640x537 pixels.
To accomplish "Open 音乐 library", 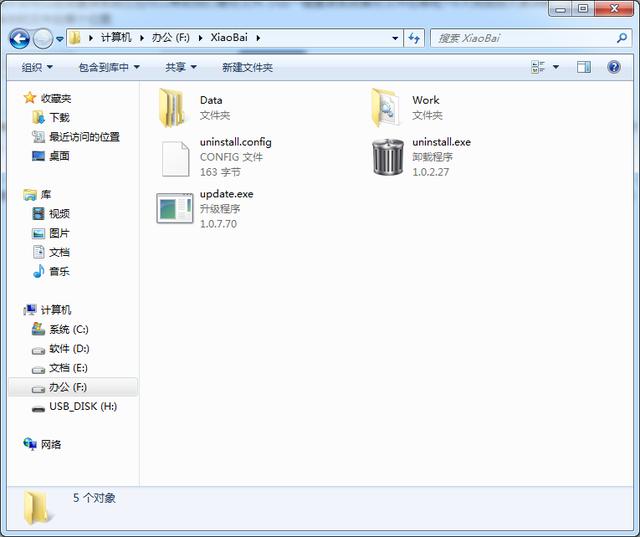I will (60, 271).
